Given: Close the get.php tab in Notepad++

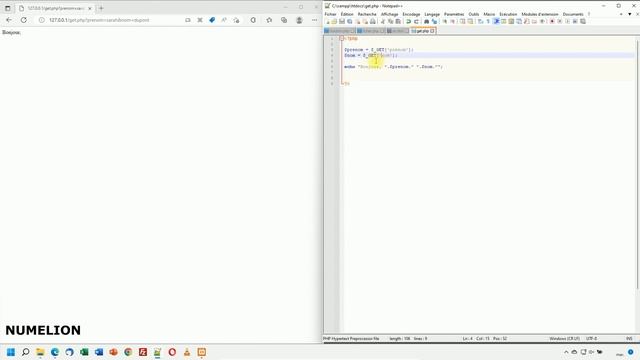Looking at the screenshot, I should 433,31.
